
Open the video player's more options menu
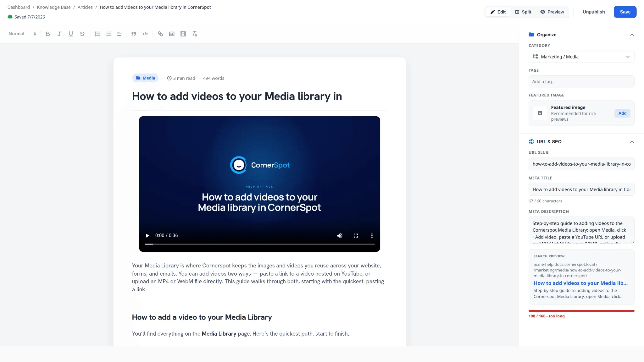coord(372,236)
